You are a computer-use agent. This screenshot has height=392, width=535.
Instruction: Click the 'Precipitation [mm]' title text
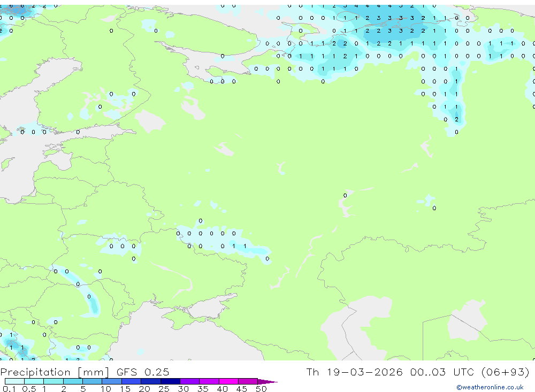tap(55, 372)
